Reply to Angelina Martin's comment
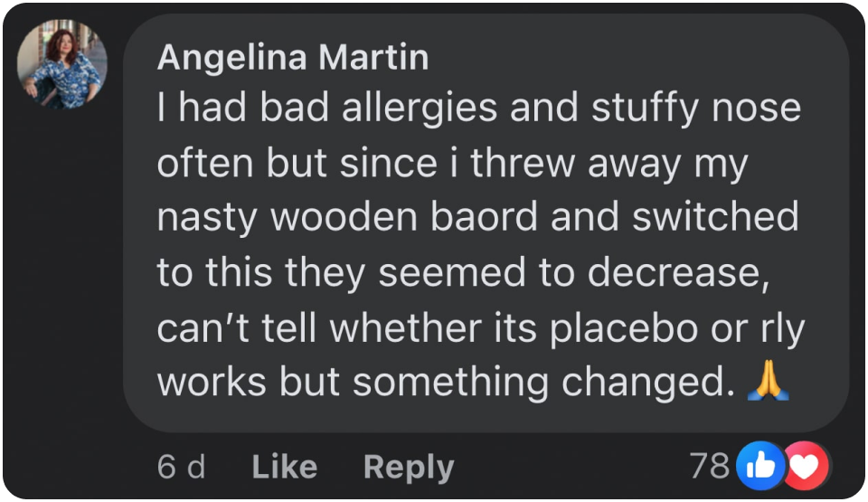The height and width of the screenshot is (502, 868). point(408,467)
